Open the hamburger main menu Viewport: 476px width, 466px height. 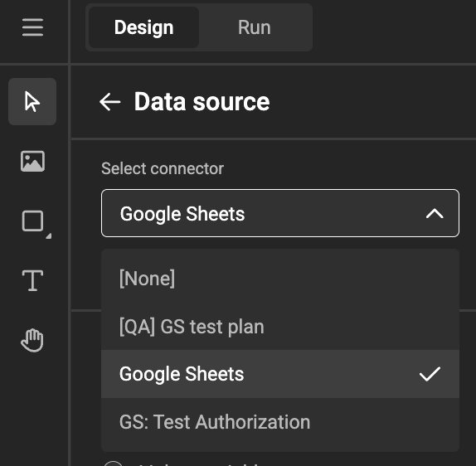[x=32, y=27]
